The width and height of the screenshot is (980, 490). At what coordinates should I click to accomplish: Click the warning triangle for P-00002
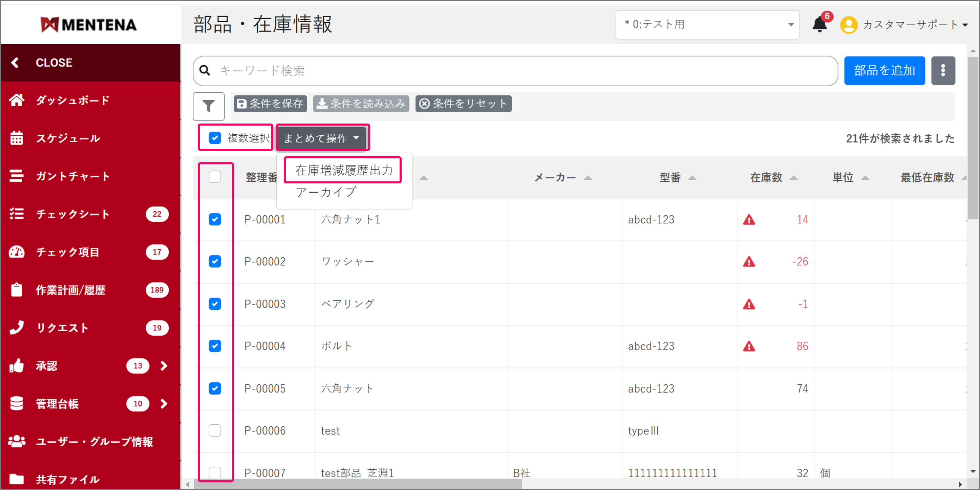749,262
